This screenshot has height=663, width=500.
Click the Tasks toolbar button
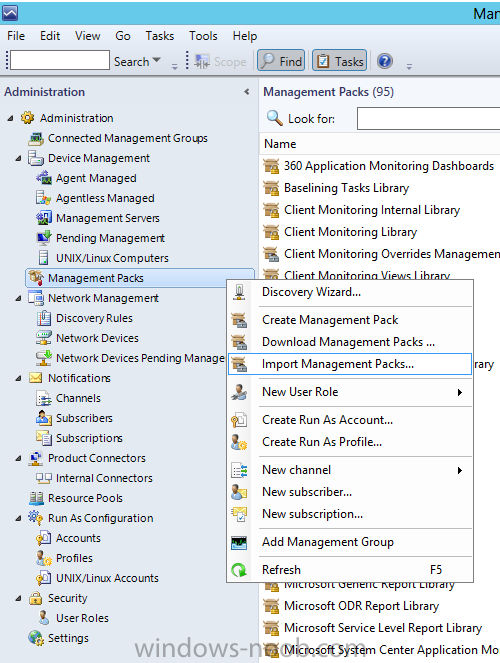coord(339,61)
